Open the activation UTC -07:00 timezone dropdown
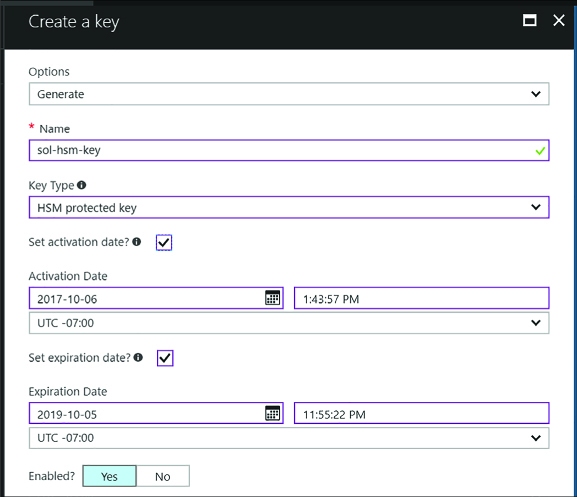This screenshot has height=500, width=577. point(289,323)
